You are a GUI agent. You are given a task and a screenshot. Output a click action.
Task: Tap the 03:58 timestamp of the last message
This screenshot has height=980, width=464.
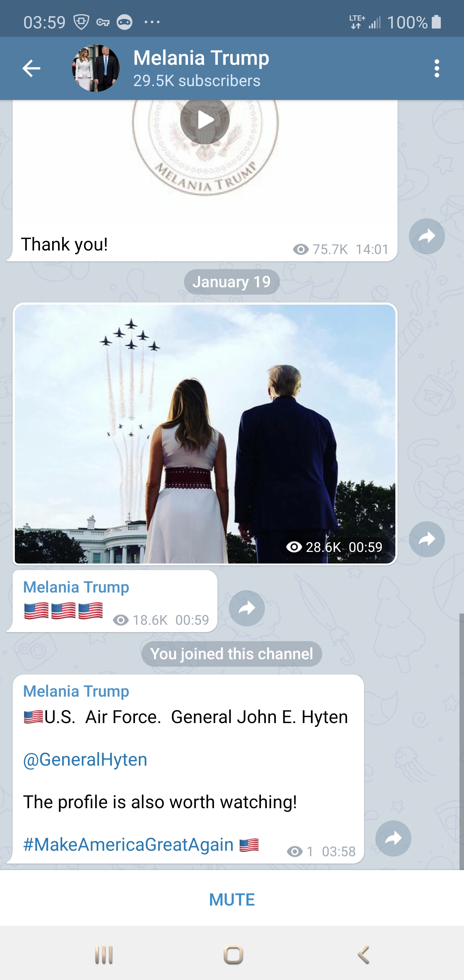pyautogui.click(x=338, y=851)
